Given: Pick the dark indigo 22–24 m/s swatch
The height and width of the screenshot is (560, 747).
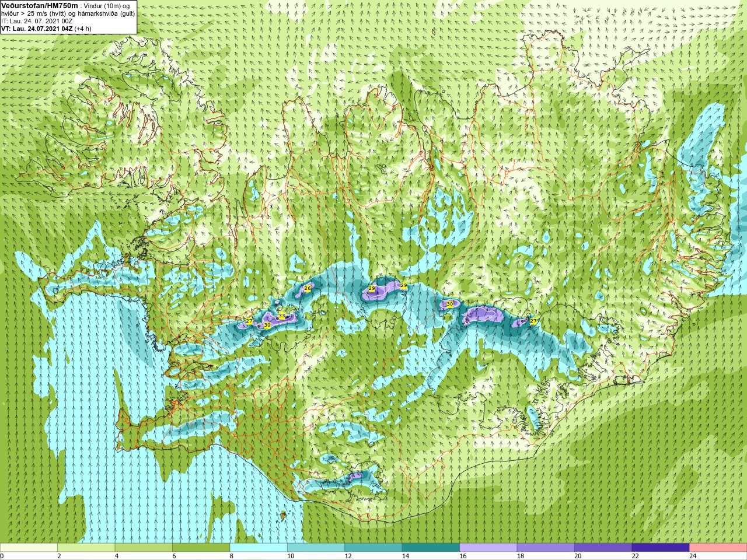Looking at the screenshot, I should pos(661,548).
